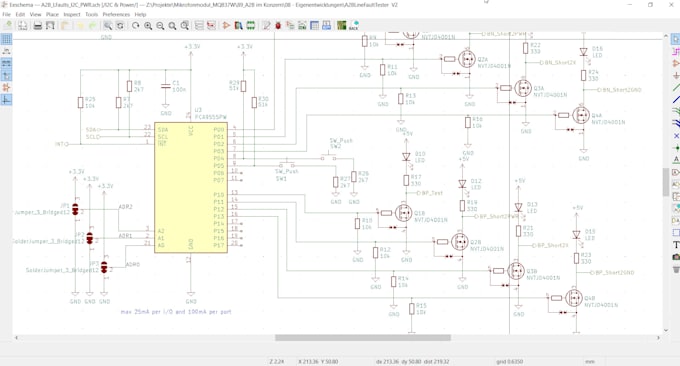Select the Draw Wire tool
Viewport: 680px width, 366px height.
point(676,88)
